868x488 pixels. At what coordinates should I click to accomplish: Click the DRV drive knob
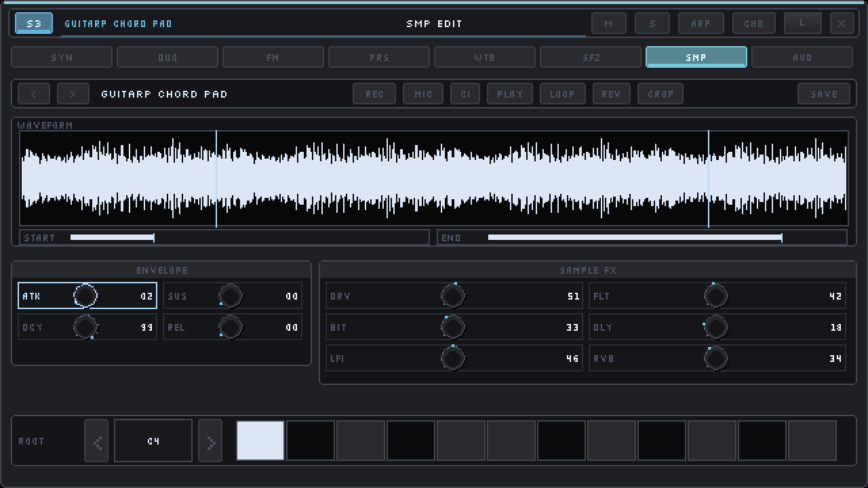pyautogui.click(x=453, y=296)
